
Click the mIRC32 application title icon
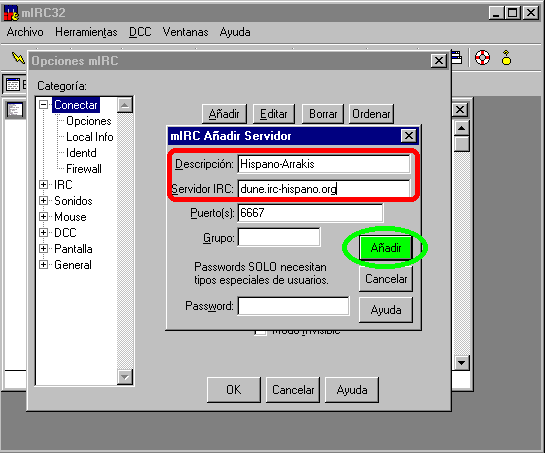tap(11, 13)
